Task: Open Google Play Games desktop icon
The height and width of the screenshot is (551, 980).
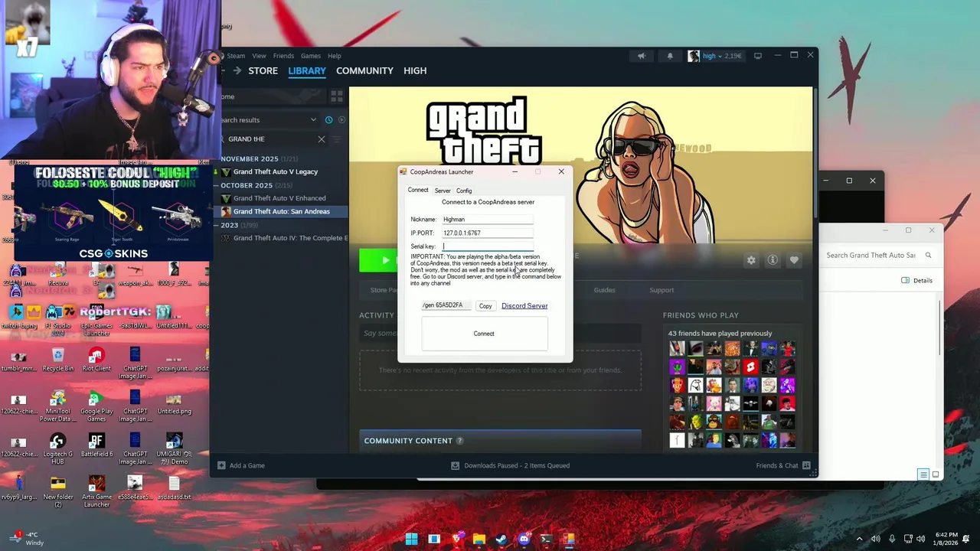Action: point(96,406)
